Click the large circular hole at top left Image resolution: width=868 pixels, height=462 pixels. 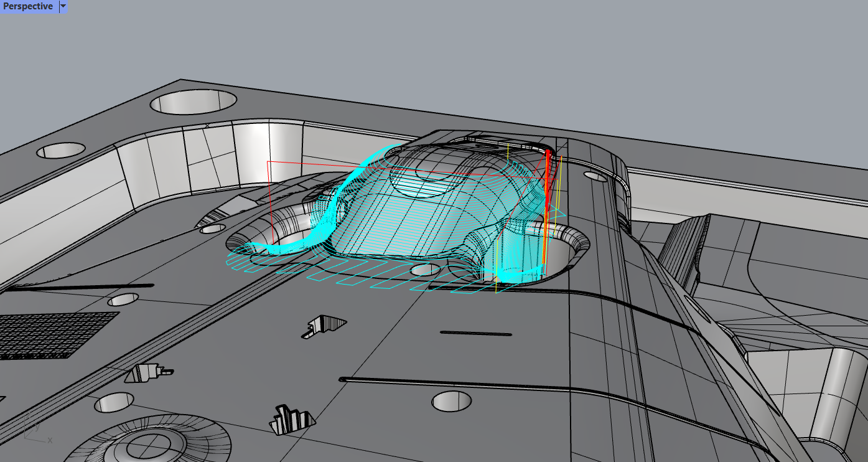[x=193, y=101]
